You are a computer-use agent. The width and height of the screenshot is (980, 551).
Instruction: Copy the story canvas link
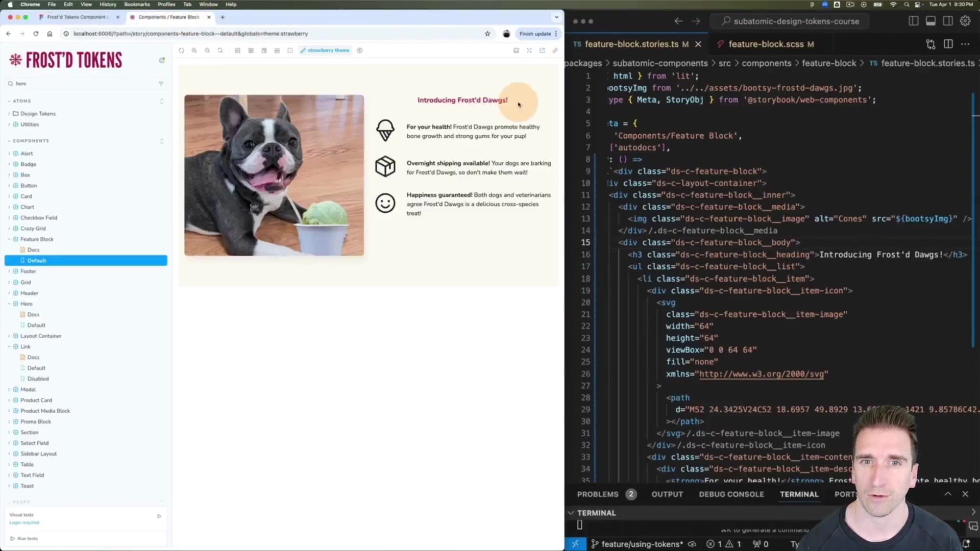(x=555, y=51)
